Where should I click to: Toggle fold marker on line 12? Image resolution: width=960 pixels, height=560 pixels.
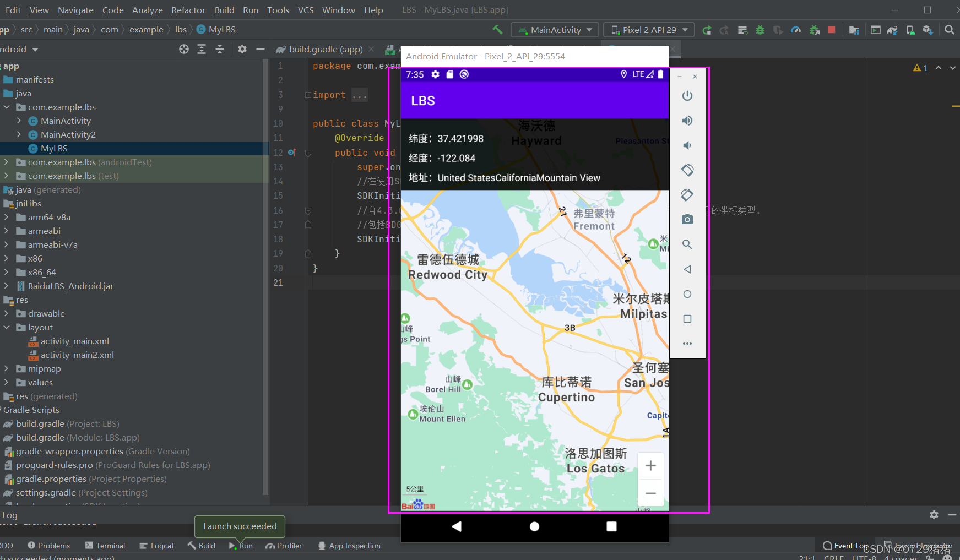(308, 153)
